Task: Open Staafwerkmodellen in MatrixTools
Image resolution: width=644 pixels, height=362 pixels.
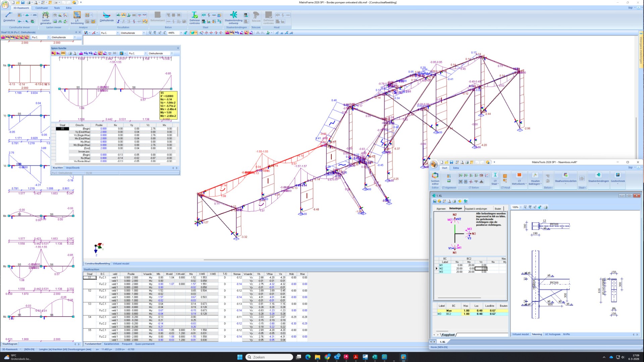Action: [x=566, y=177]
